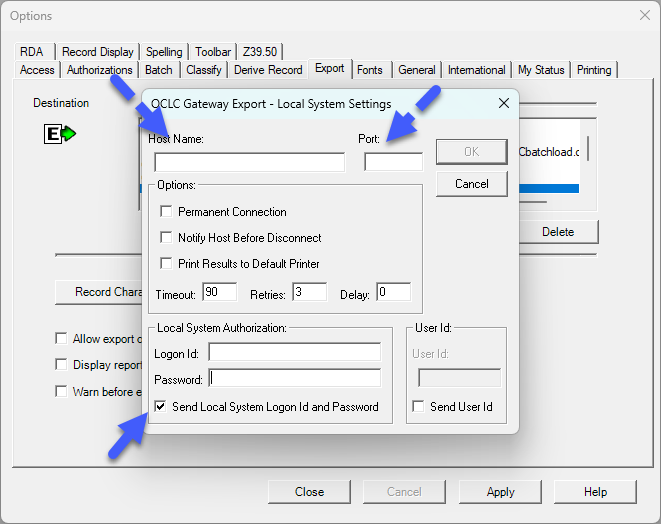
Task: Select the Cbatchload destination entry
Action: [x=549, y=152]
